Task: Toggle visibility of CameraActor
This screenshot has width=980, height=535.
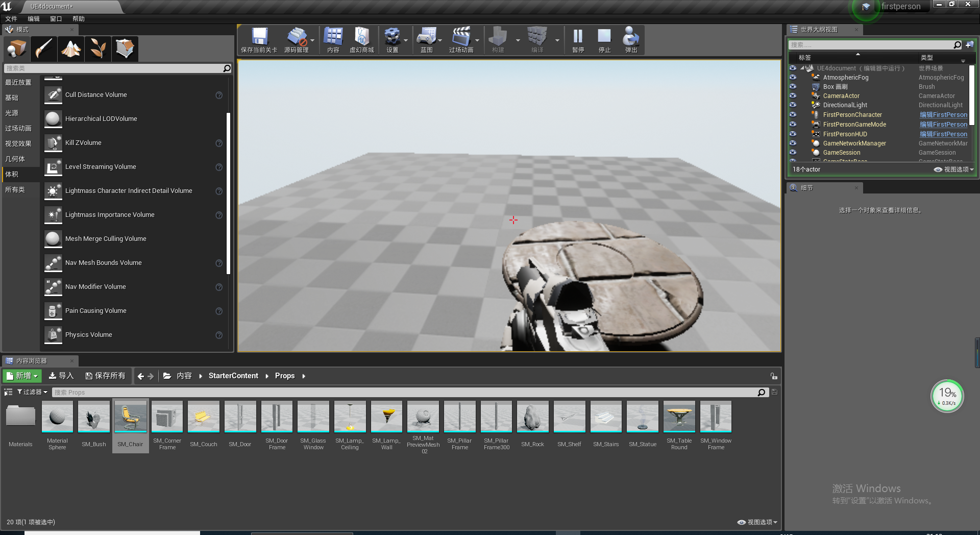Action: pos(793,96)
